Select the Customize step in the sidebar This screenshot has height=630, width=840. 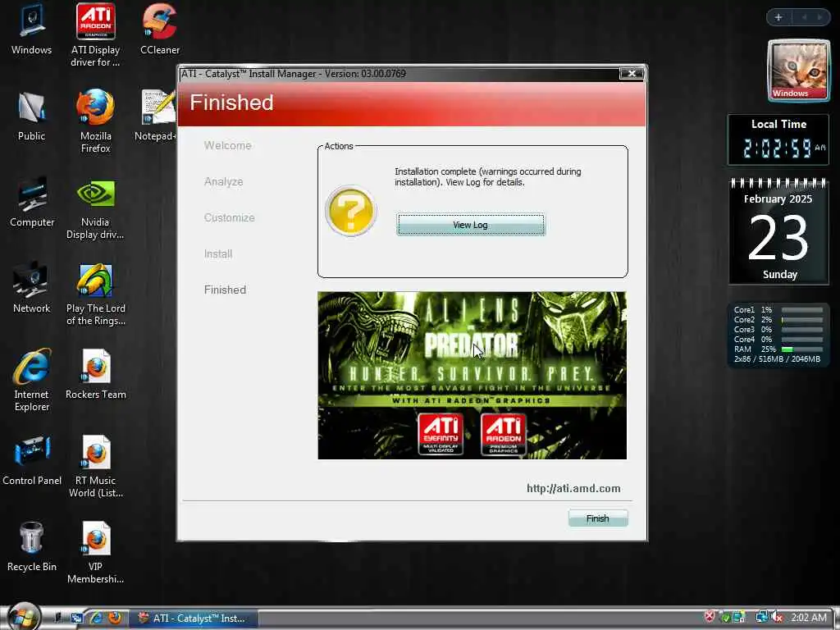pos(230,217)
